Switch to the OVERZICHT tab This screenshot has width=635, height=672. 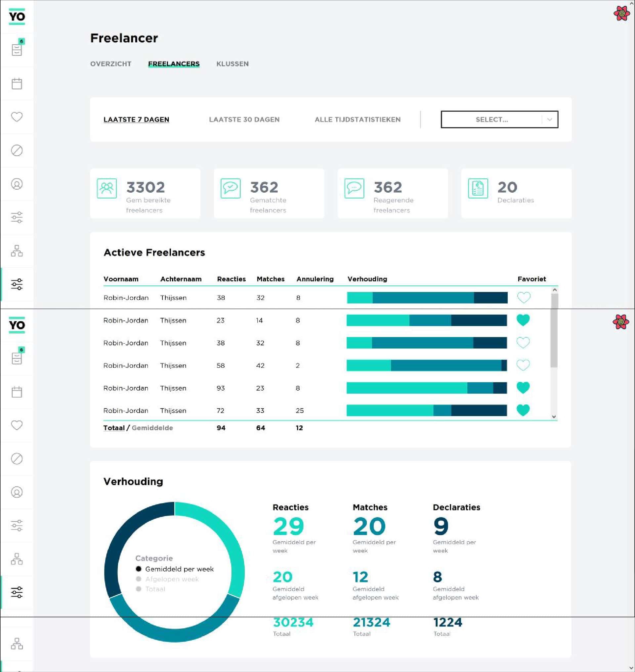click(x=110, y=64)
